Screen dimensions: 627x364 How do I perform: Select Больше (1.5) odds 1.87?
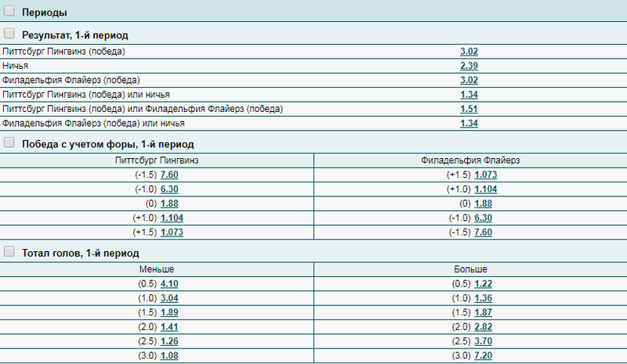tap(483, 313)
